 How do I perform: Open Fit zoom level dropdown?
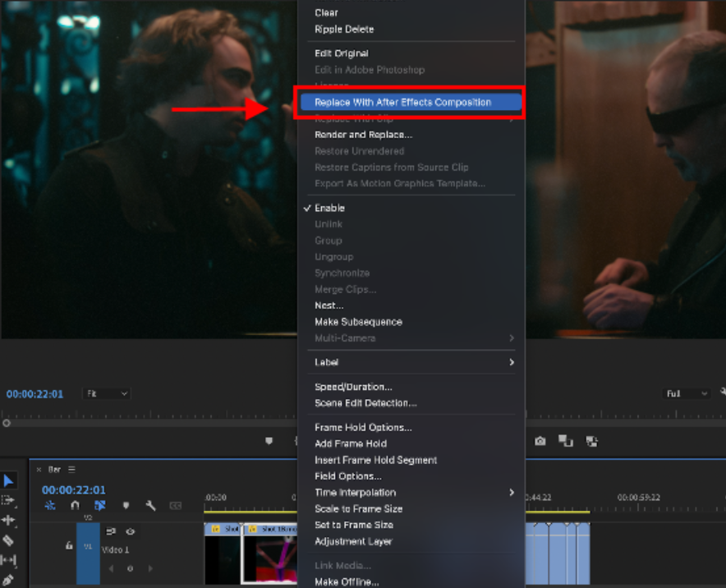[107, 393]
